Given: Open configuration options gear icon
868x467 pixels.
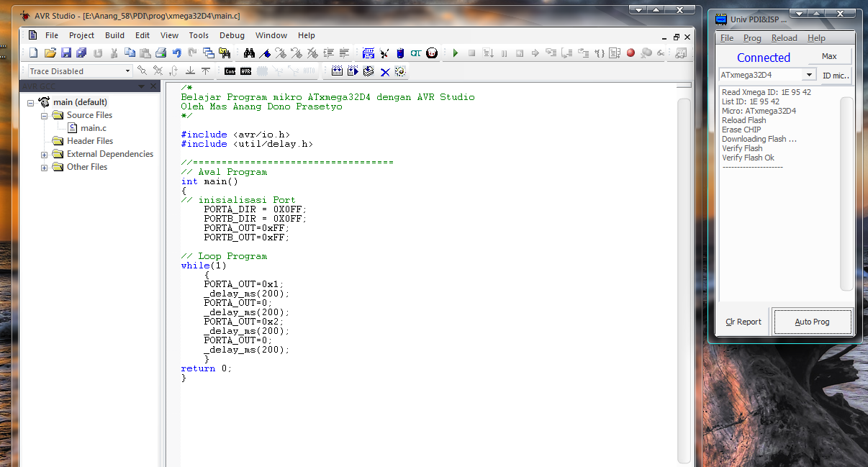Looking at the screenshot, I should click(x=400, y=71).
